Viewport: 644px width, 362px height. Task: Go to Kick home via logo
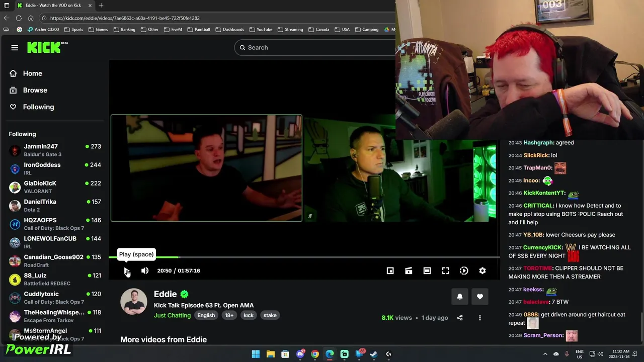coord(47,47)
